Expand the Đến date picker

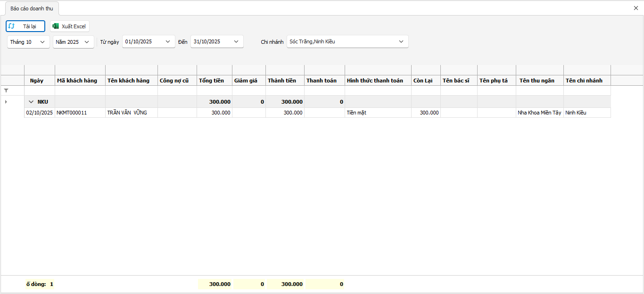coord(236,42)
